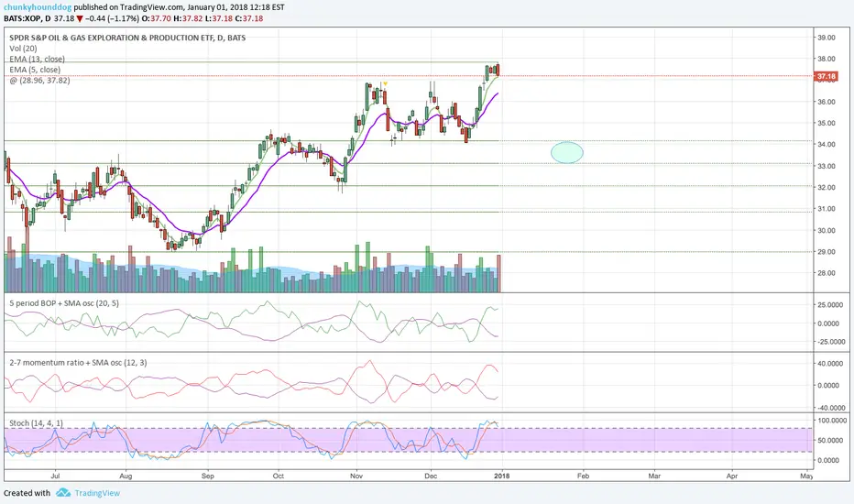The height and width of the screenshot is (504, 854).
Task: Click the Vol (20) indicator label
Action: [x=23, y=49]
